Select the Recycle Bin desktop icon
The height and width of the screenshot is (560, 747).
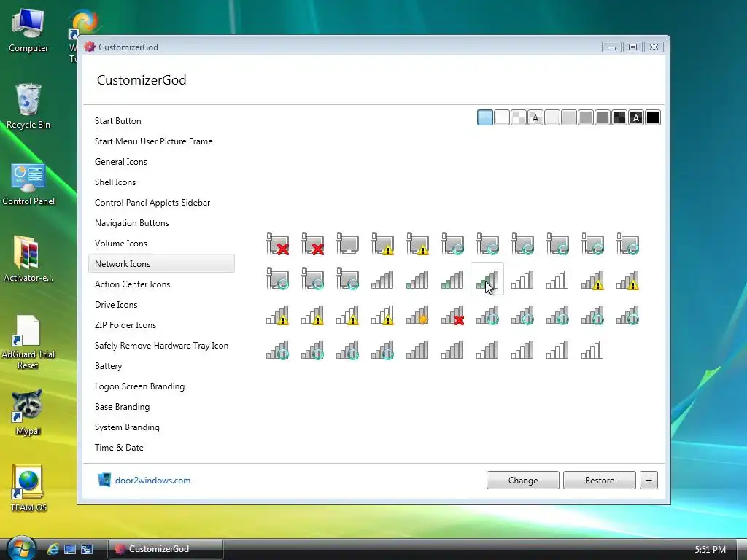point(28,106)
